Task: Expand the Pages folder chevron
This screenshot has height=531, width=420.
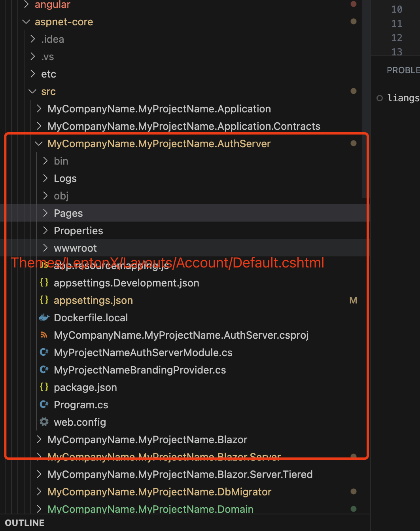Action: [x=45, y=213]
